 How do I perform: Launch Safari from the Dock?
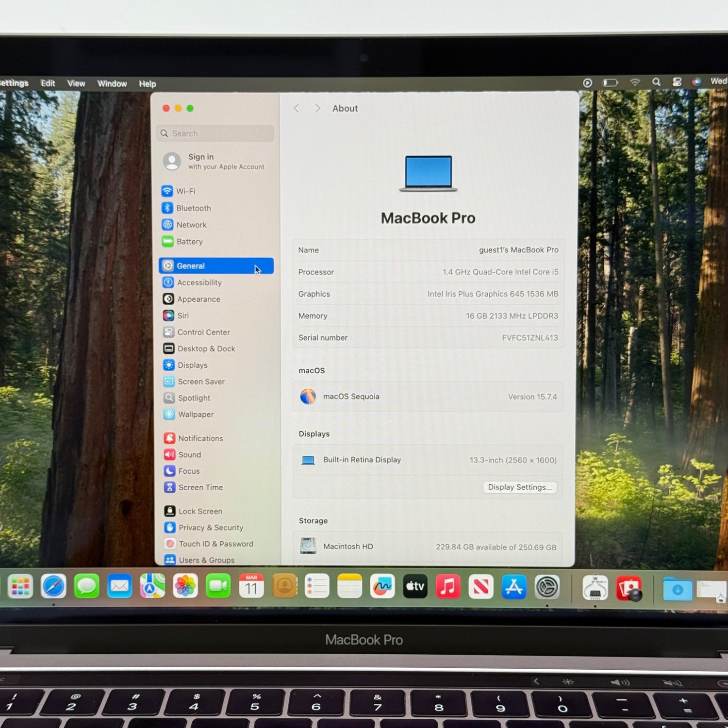53,586
